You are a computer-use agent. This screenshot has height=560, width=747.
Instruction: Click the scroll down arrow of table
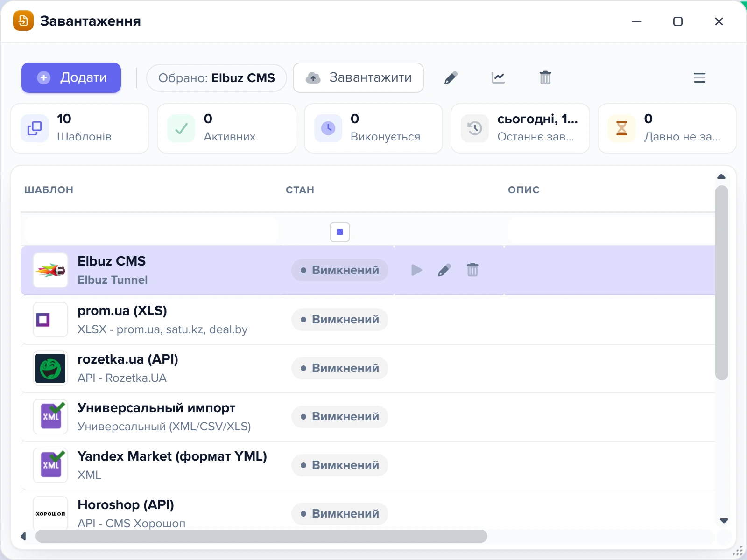[724, 521]
